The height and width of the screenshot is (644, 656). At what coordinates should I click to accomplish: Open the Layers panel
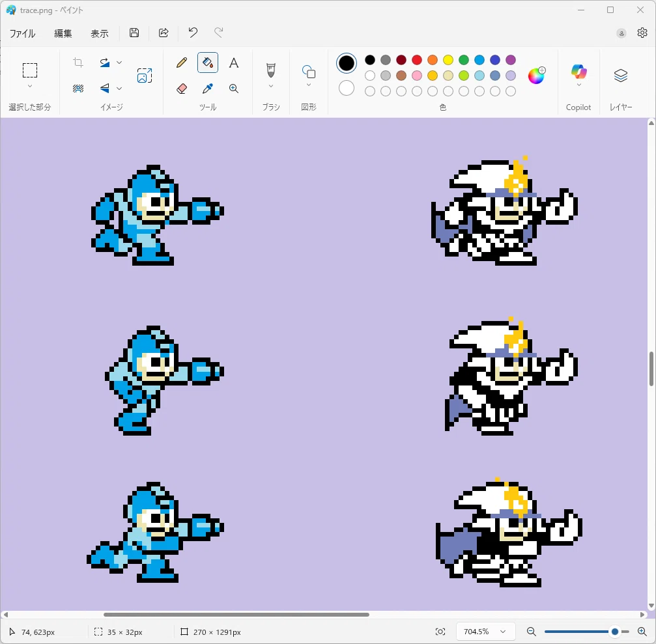(620, 76)
